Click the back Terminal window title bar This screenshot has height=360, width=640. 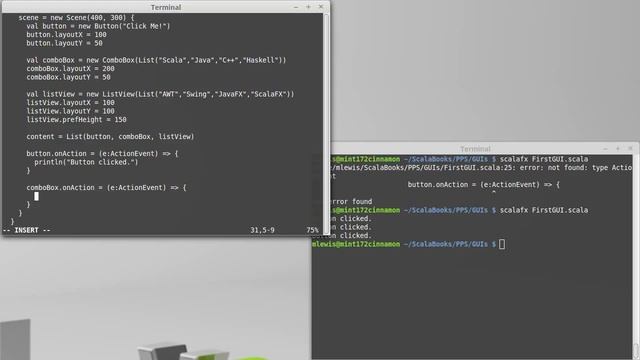(476, 149)
